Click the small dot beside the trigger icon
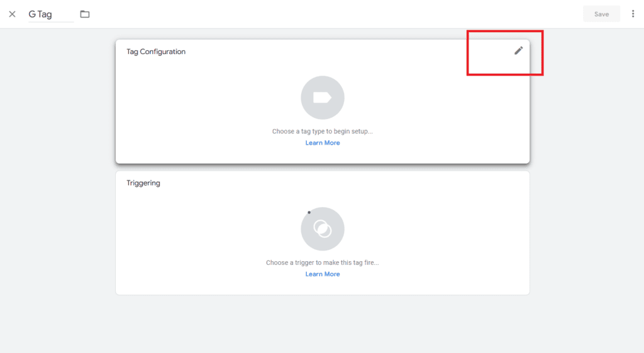The height and width of the screenshot is (353, 644). (x=309, y=212)
